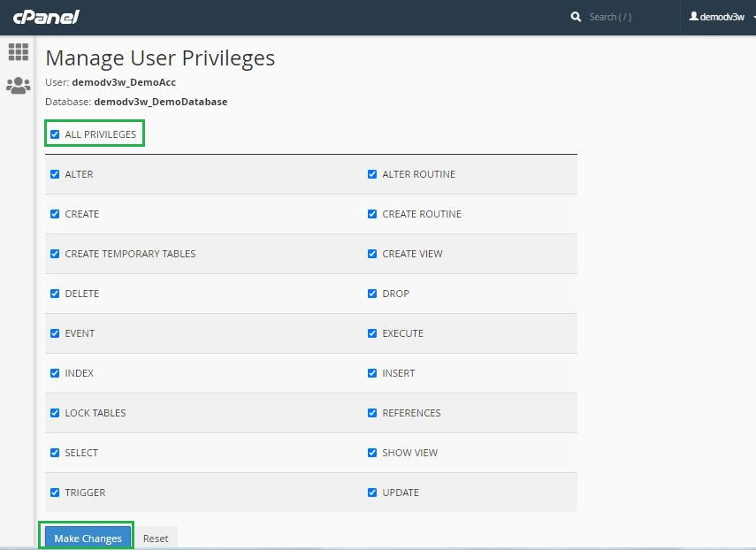Focus the Search field in header

627,17
